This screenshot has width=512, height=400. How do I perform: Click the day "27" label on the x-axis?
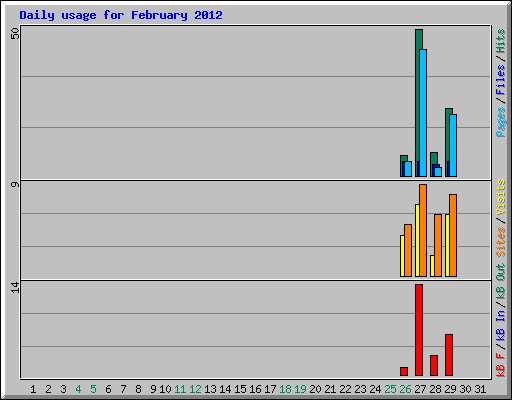pos(420,389)
